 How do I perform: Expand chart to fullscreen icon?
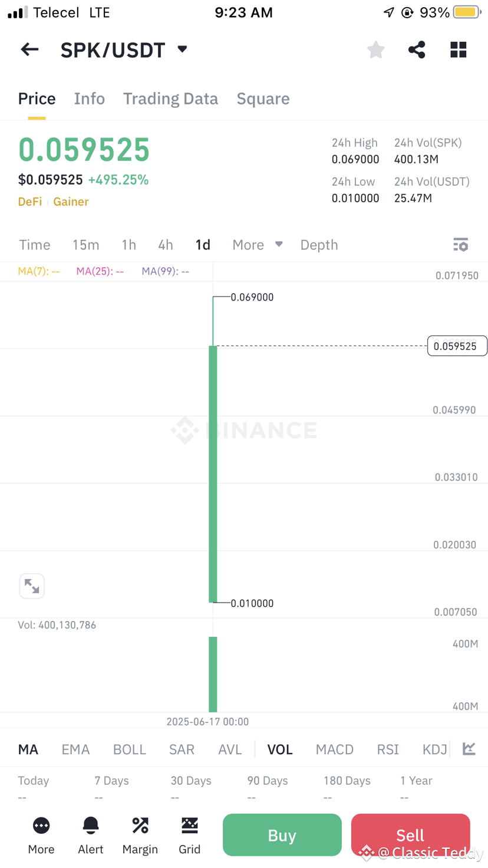point(32,586)
